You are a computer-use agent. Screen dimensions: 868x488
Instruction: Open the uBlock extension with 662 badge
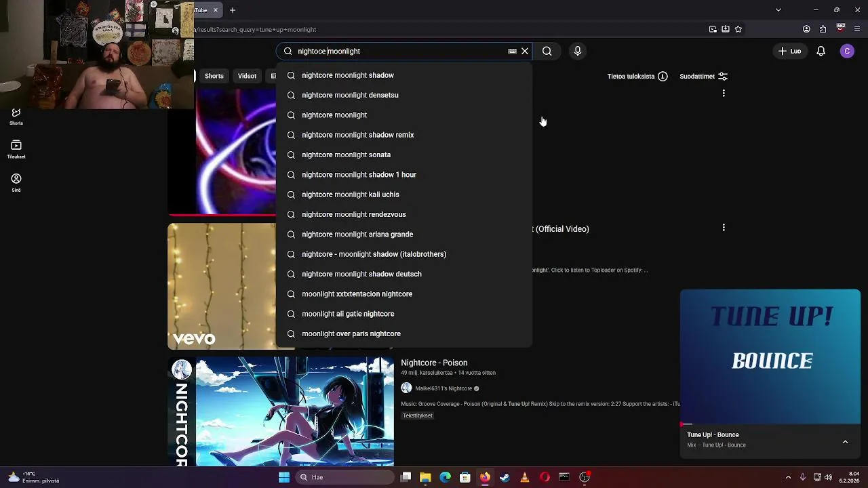(841, 28)
